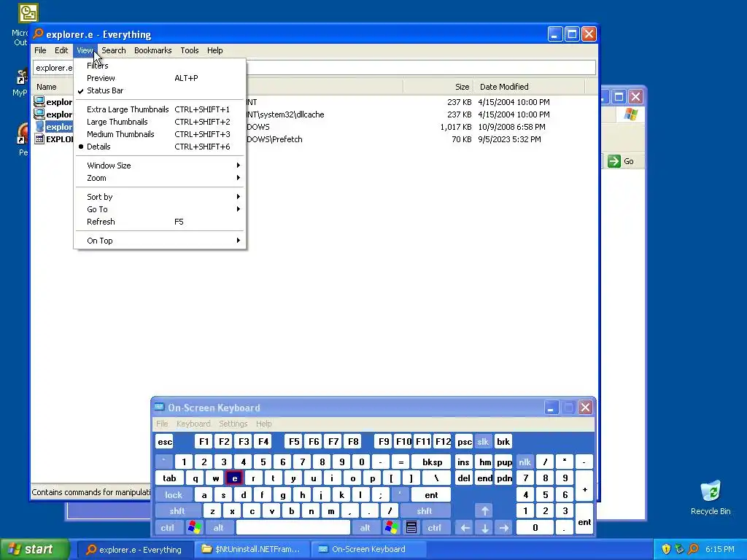The width and height of the screenshot is (747, 560).
Task: Switch to On-Screen Keyboard taskbar button
Action: [x=368, y=550]
